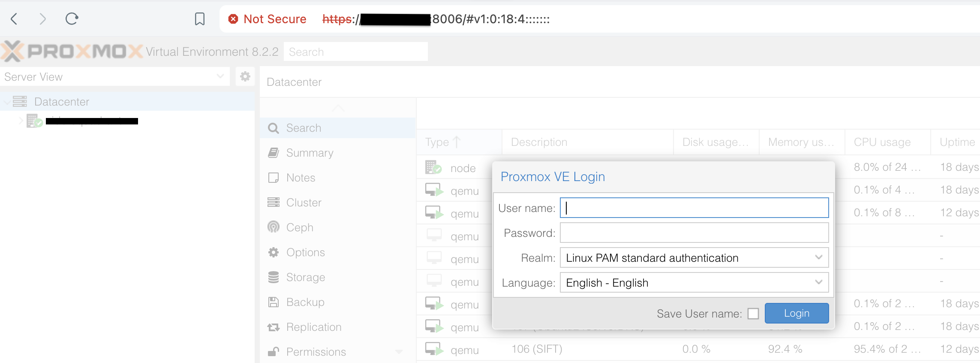
Task: Click the Storage database icon
Action: (274, 277)
